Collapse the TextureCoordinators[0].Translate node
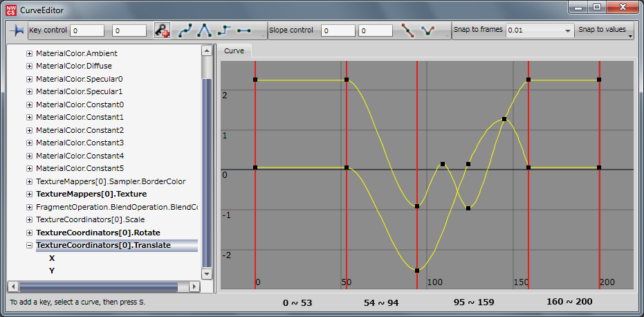The height and width of the screenshot is (317, 644). [29, 246]
